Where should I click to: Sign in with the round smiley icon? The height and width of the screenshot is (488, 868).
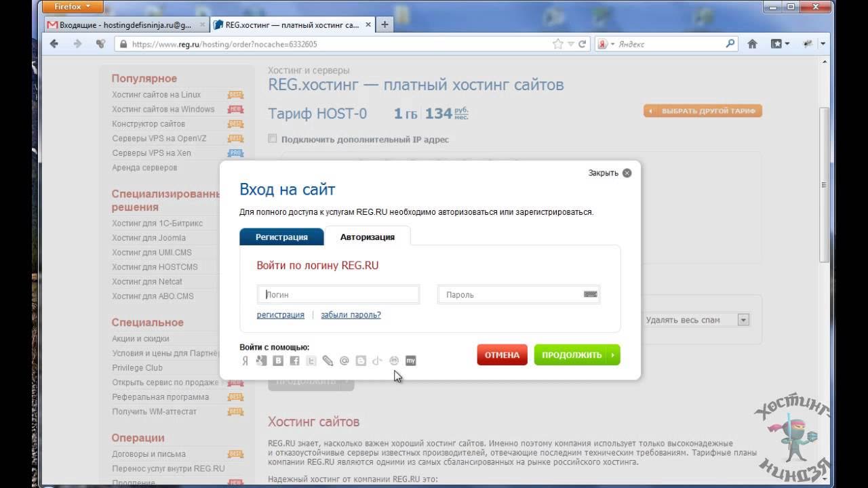pyautogui.click(x=393, y=361)
